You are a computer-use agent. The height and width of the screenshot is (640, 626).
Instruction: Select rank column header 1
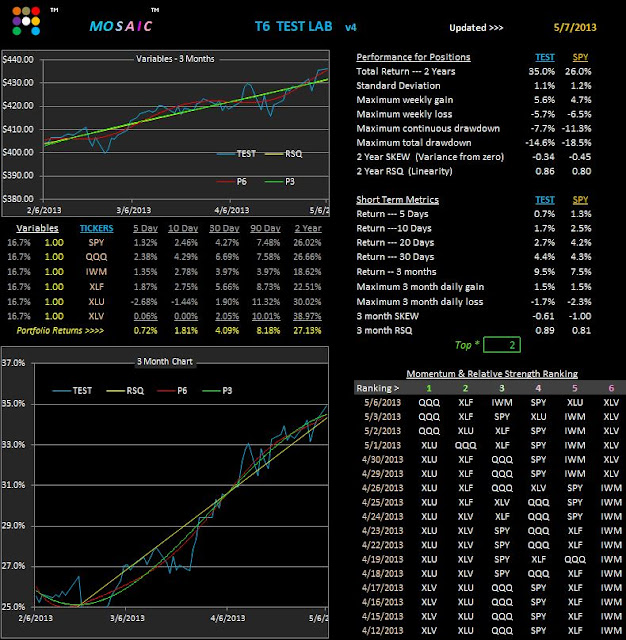[x=429, y=388]
